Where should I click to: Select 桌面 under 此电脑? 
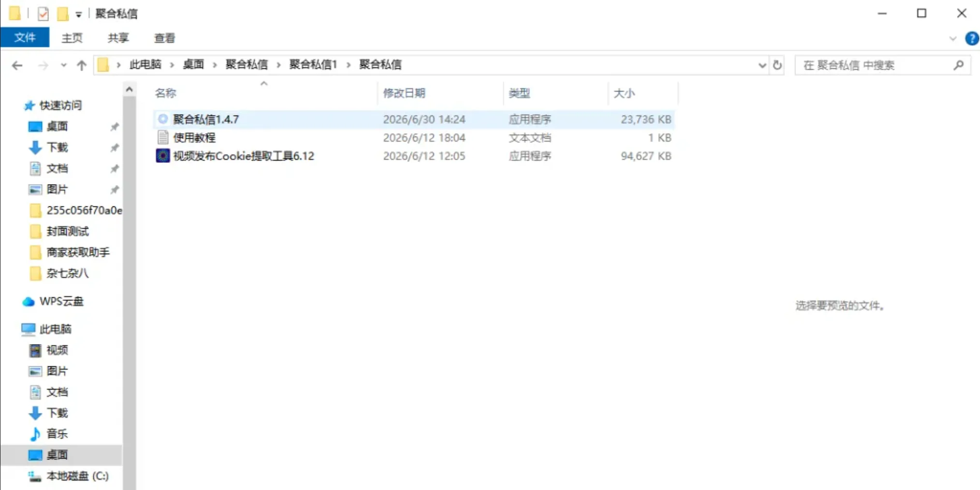coord(57,455)
